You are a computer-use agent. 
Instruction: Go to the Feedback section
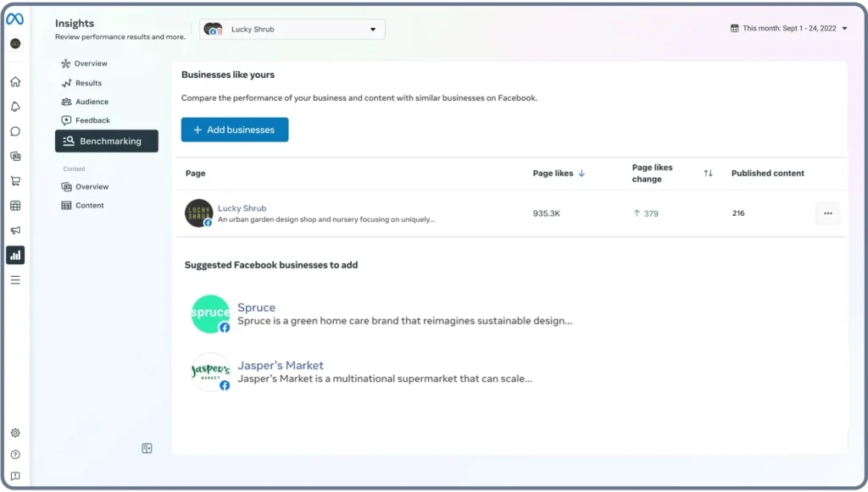tap(86, 120)
